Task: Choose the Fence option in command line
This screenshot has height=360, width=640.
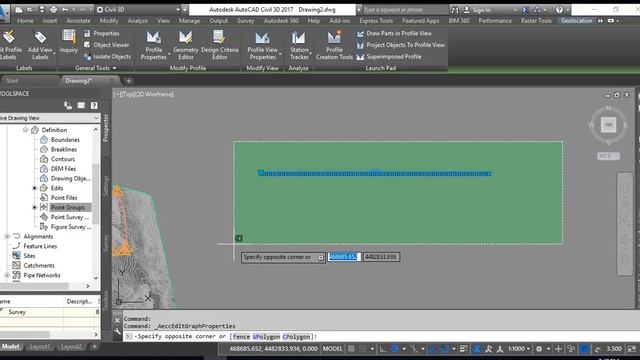Action: coord(241,337)
